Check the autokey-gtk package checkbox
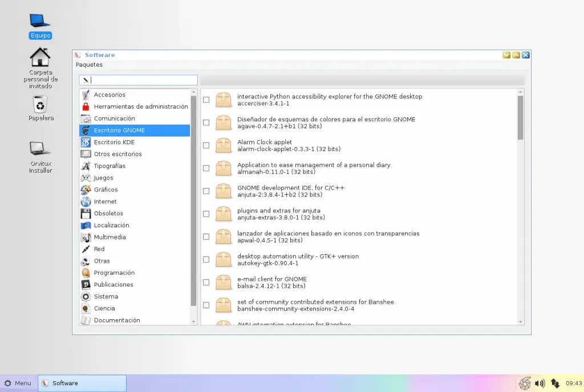 (x=206, y=260)
